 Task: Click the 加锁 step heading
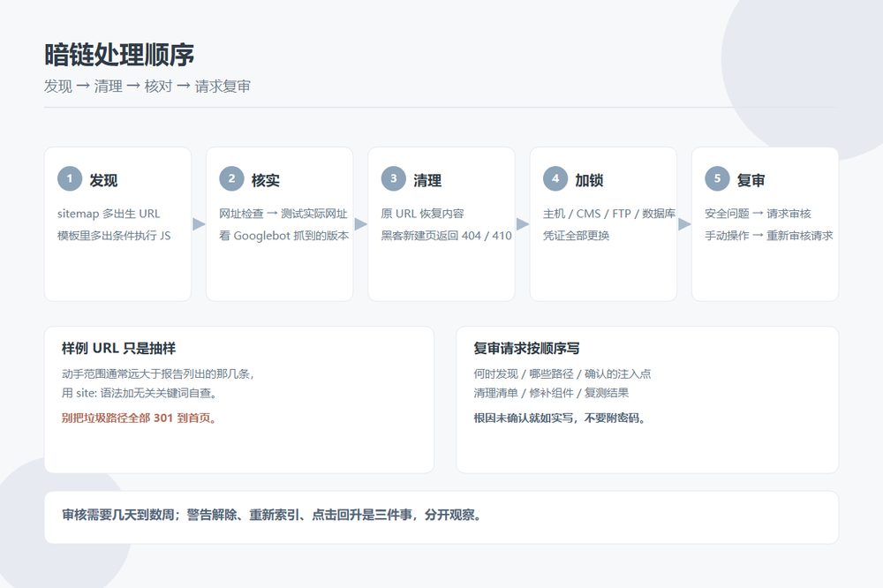coord(589,180)
